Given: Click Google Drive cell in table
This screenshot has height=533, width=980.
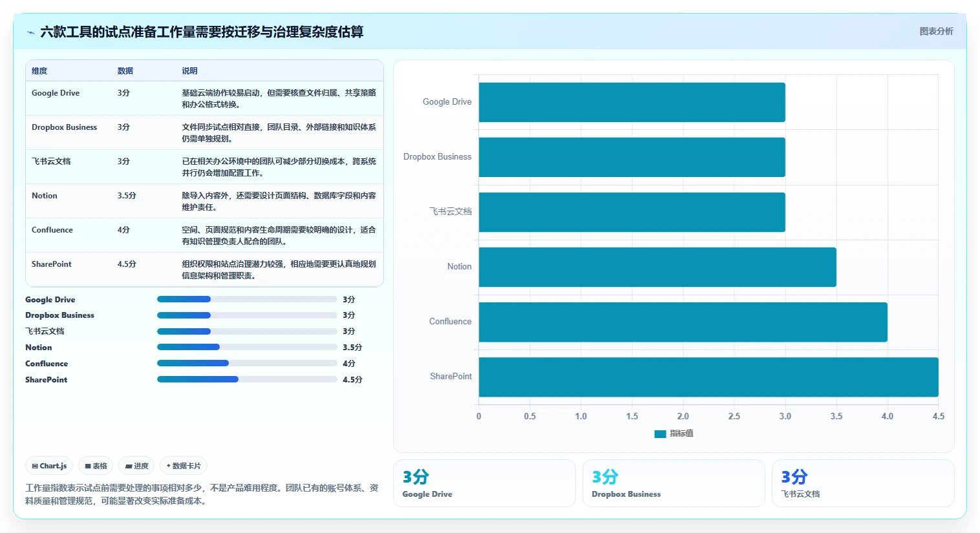Looking at the screenshot, I should click(x=56, y=93).
